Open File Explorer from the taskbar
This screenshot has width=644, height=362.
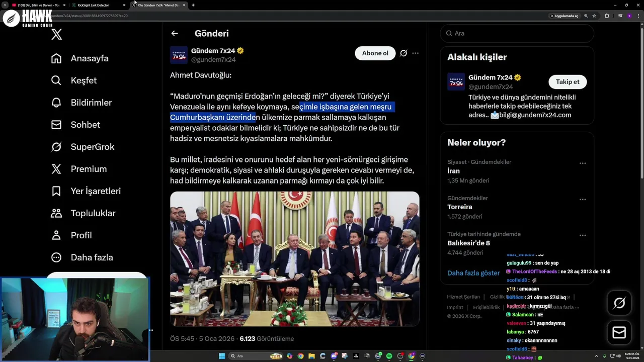coord(311,356)
